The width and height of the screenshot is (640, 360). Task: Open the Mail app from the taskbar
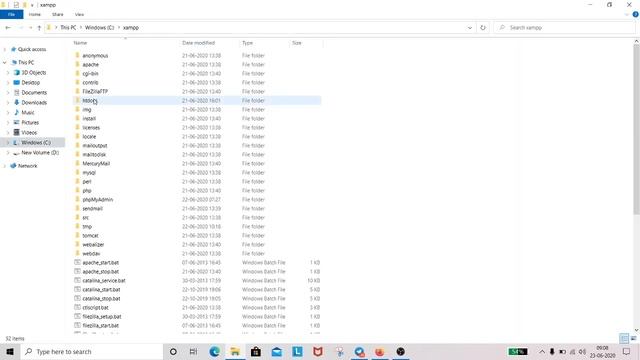pos(276,351)
